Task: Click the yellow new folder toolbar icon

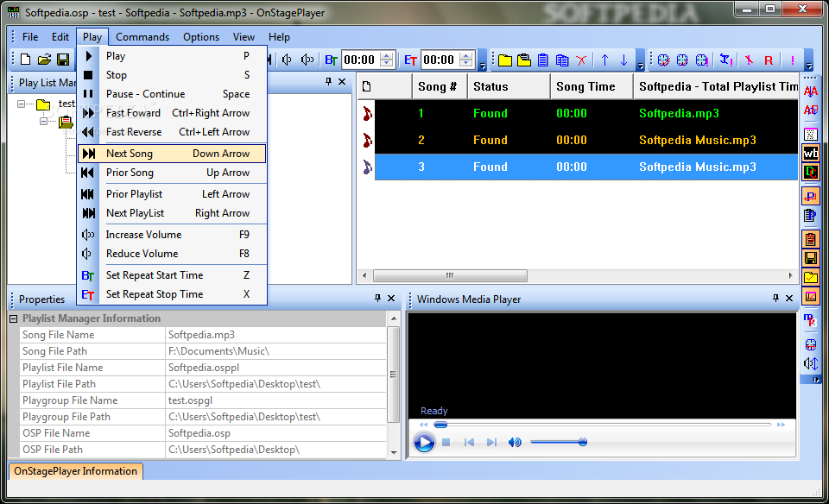Action: pyautogui.click(x=505, y=60)
